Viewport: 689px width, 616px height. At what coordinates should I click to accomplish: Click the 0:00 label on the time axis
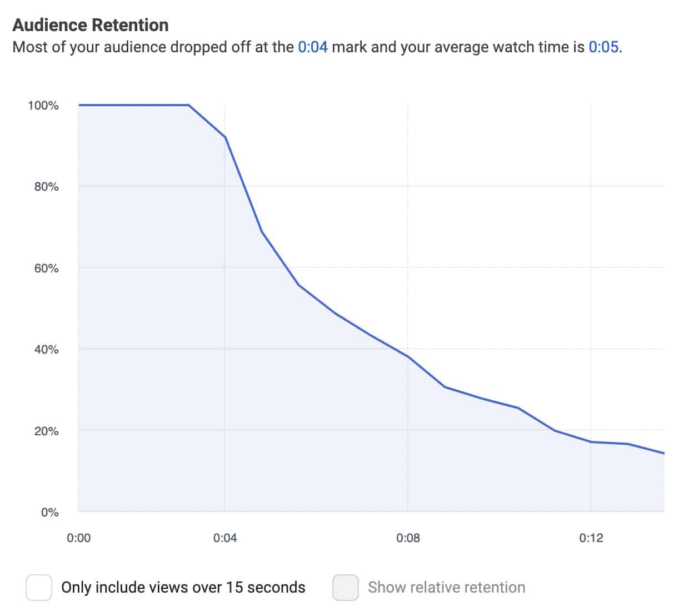pos(78,538)
